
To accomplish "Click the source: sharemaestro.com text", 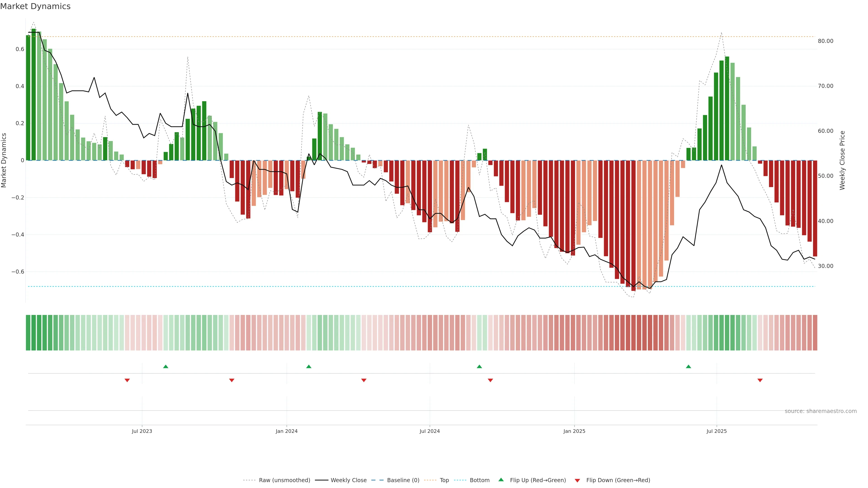I will pyautogui.click(x=821, y=411).
